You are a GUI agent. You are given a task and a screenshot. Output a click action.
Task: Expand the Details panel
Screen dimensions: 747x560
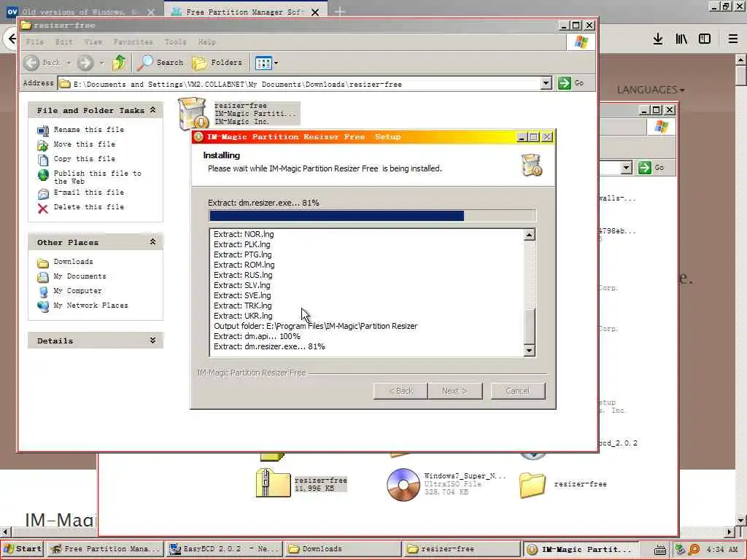point(153,340)
